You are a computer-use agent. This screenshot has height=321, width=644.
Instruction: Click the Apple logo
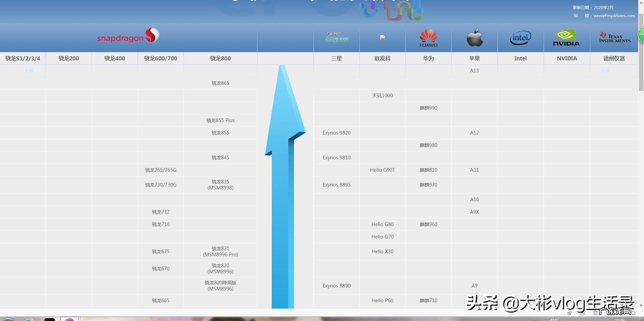coord(475,38)
